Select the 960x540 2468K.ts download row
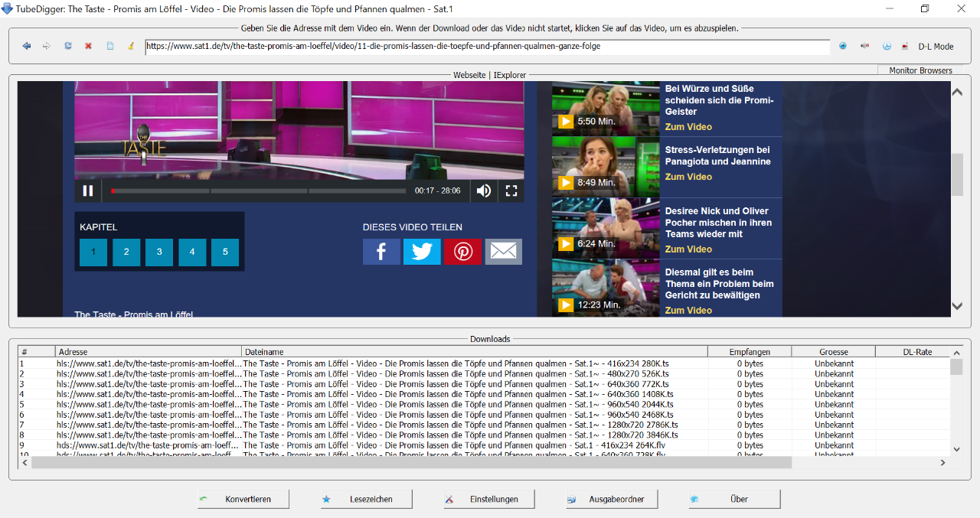Screen dimensions: 980x518 point(484,415)
